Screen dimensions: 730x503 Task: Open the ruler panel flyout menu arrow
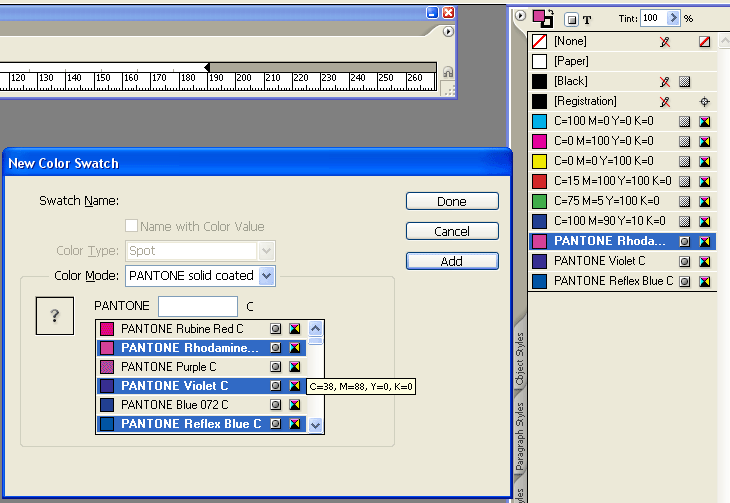[448, 32]
